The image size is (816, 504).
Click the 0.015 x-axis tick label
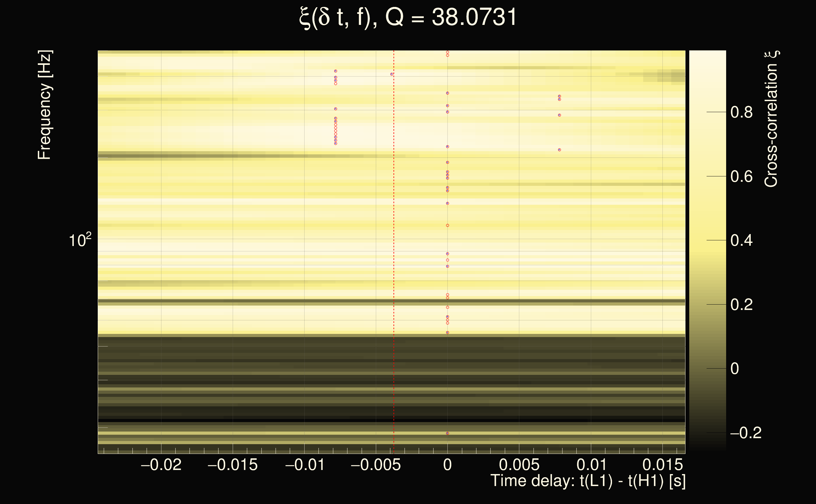pyautogui.click(x=662, y=465)
